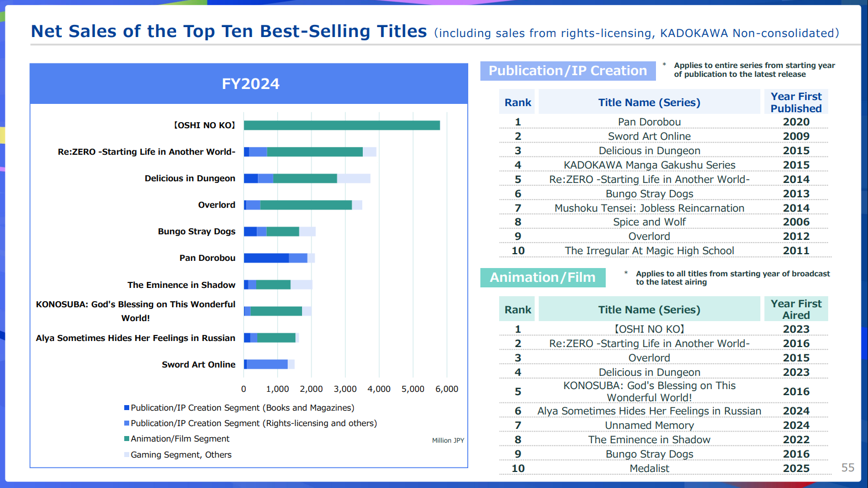Image resolution: width=868 pixels, height=488 pixels.
Task: Select the Animation/Film section header
Action: tap(542, 277)
